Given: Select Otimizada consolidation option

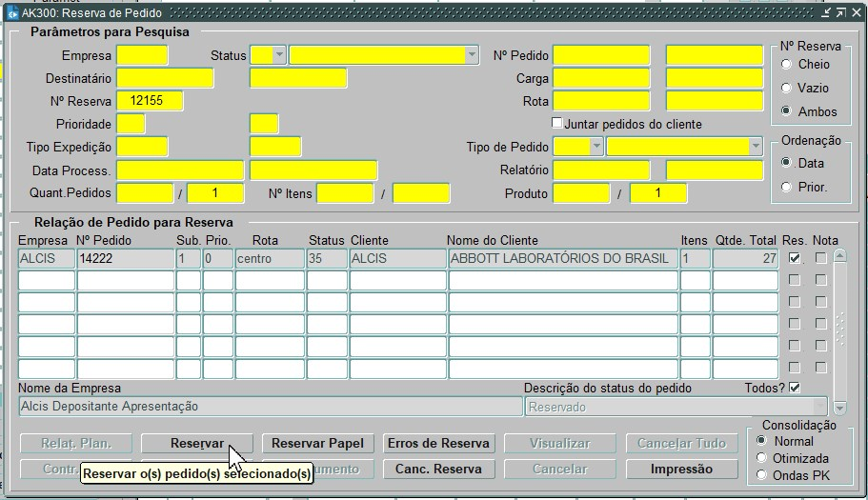Looking at the screenshot, I should coord(761,458).
